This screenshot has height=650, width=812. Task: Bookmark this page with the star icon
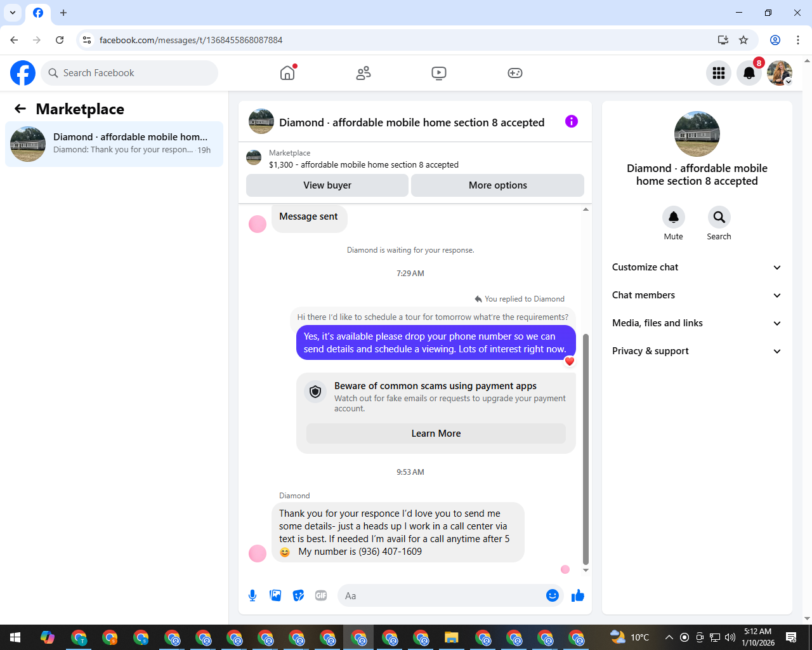743,40
